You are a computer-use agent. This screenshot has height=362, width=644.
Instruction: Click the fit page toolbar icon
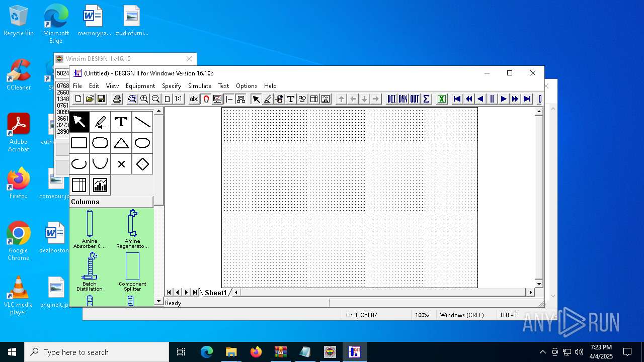[167, 99]
